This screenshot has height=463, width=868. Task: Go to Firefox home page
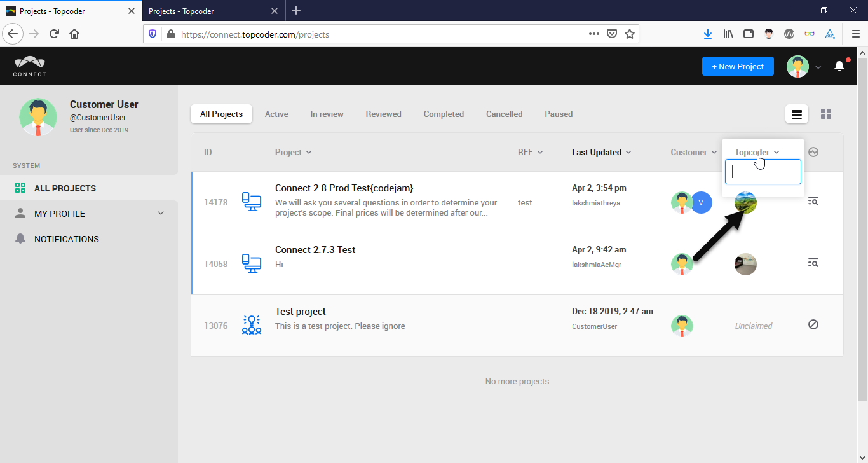pyautogui.click(x=74, y=34)
